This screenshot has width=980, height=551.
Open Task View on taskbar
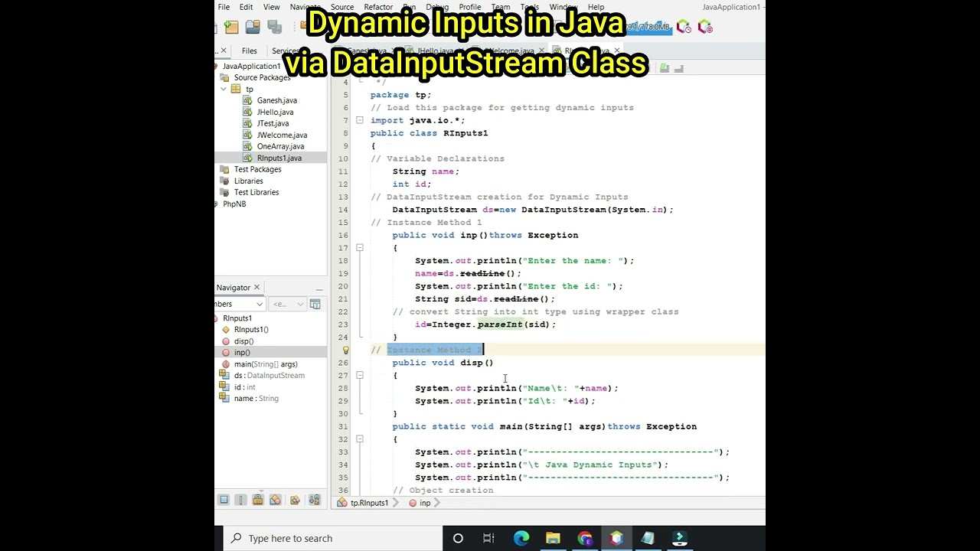tap(488, 538)
